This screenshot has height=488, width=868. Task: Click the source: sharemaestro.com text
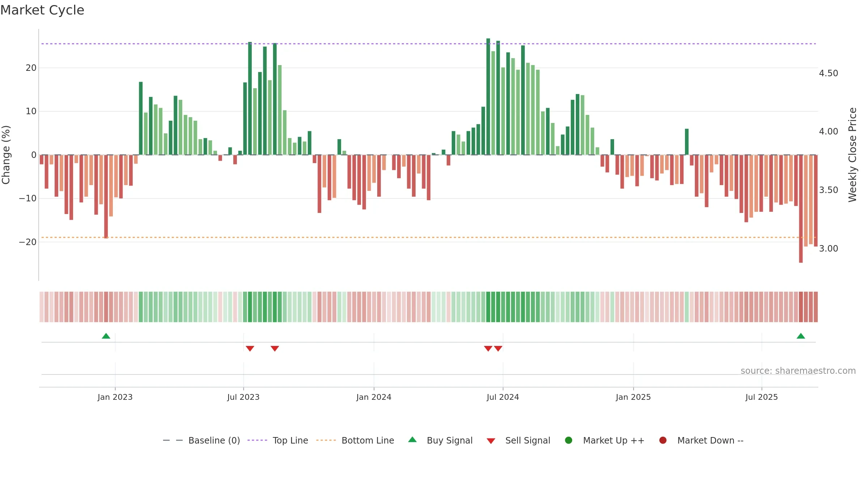798,371
